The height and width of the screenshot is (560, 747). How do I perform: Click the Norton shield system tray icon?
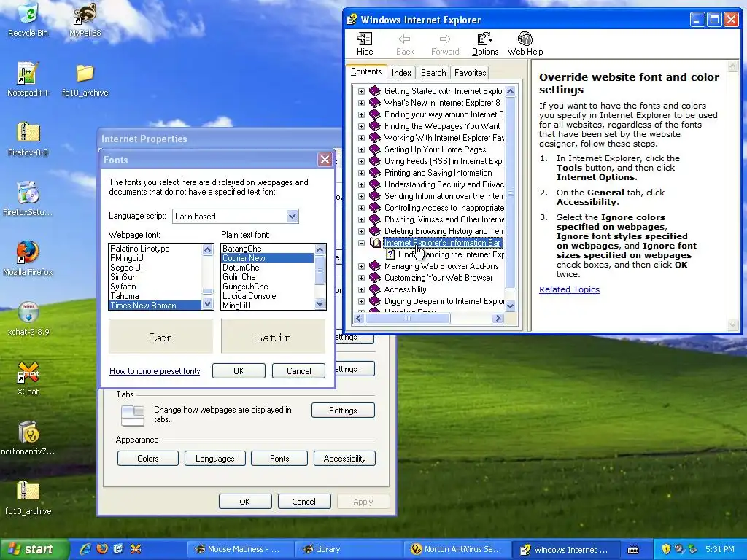pyautogui.click(x=667, y=549)
